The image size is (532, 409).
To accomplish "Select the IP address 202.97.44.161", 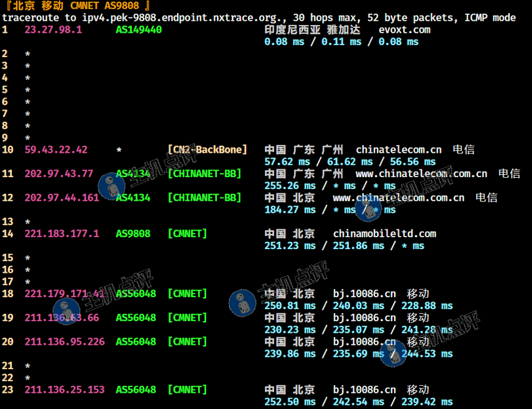I will point(62,197).
